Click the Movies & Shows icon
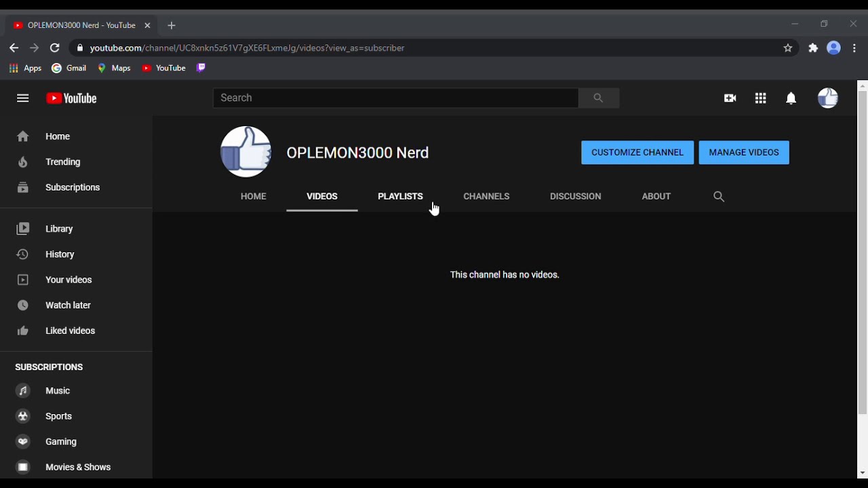 pyautogui.click(x=23, y=467)
